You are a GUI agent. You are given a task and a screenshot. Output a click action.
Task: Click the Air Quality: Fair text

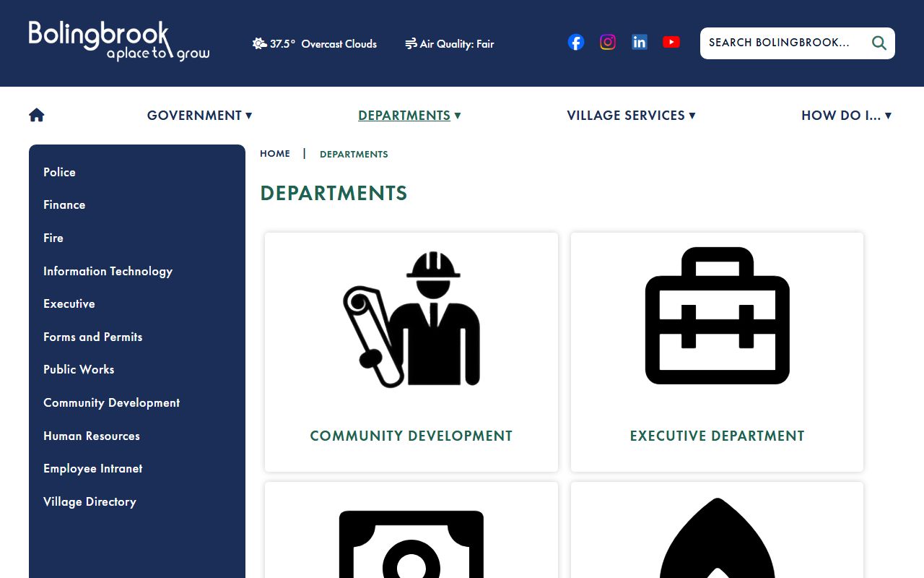tap(457, 43)
